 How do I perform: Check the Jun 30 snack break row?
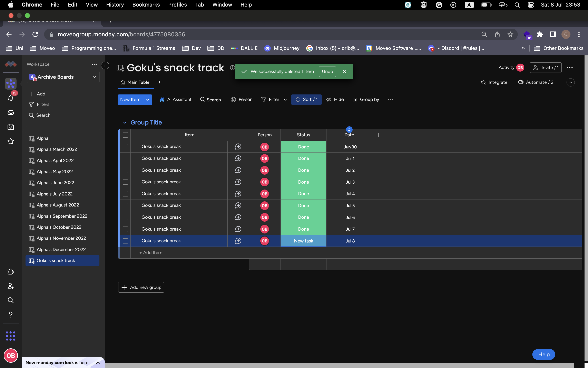pos(125,147)
